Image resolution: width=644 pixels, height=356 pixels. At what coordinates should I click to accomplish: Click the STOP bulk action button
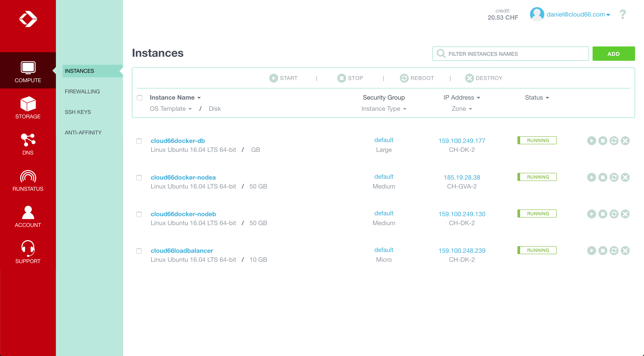point(350,78)
